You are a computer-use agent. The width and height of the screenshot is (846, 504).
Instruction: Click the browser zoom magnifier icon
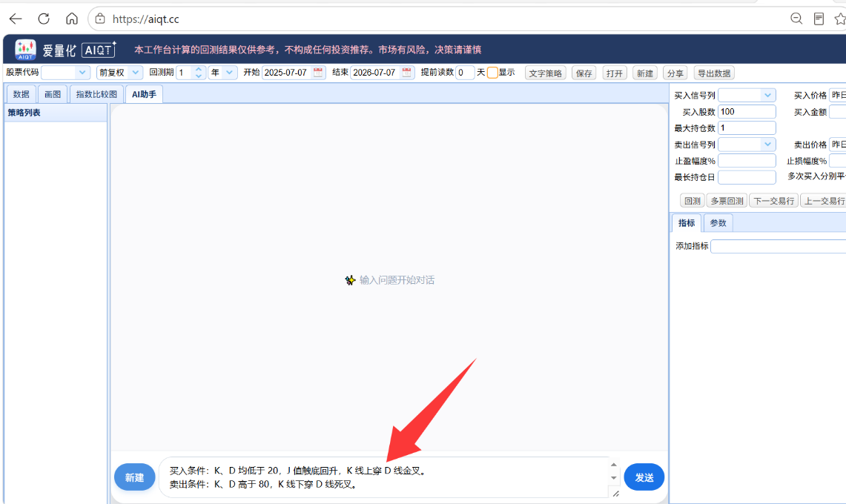pyautogui.click(x=796, y=19)
